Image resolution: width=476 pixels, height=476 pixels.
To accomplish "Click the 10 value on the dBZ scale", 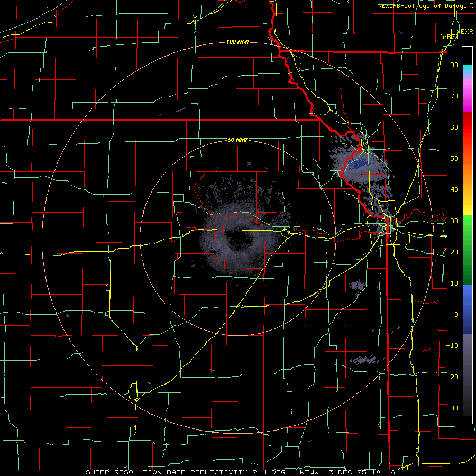I will 454,283.
